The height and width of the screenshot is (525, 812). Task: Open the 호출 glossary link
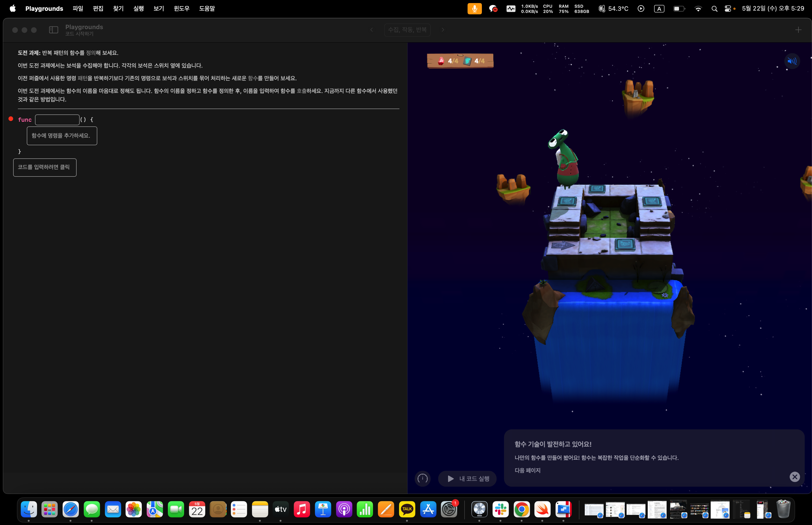click(x=301, y=91)
